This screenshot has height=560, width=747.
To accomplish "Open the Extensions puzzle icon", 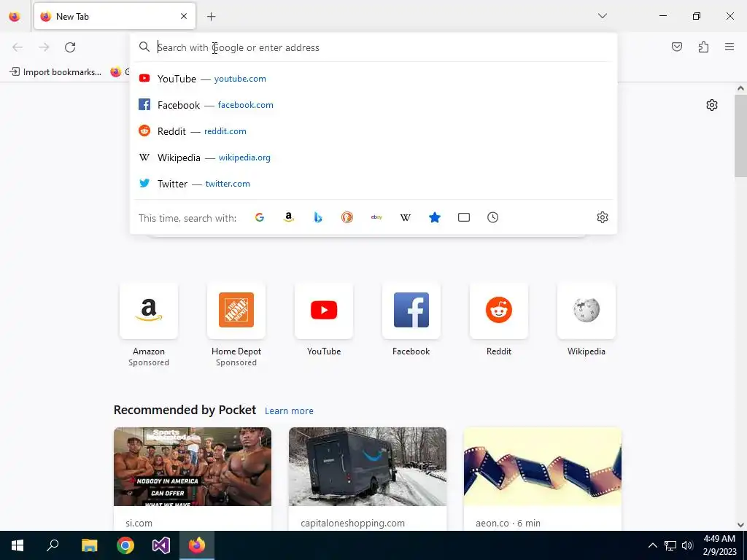I will click(703, 47).
